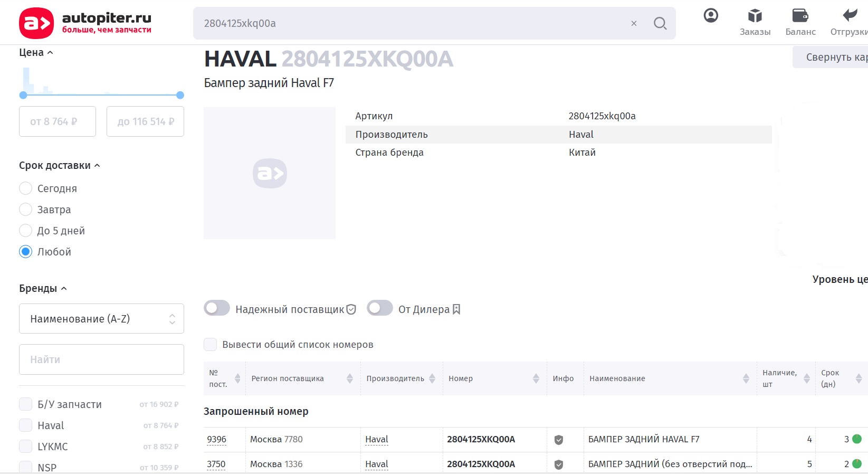The width and height of the screenshot is (868, 474).
Task: Collapse the Бренды section
Action: 43,289
